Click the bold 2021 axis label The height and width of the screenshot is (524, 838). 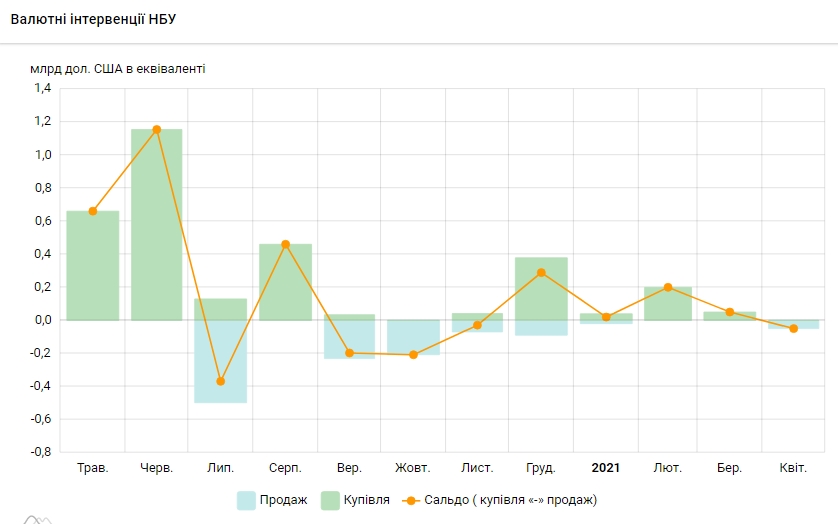606,468
